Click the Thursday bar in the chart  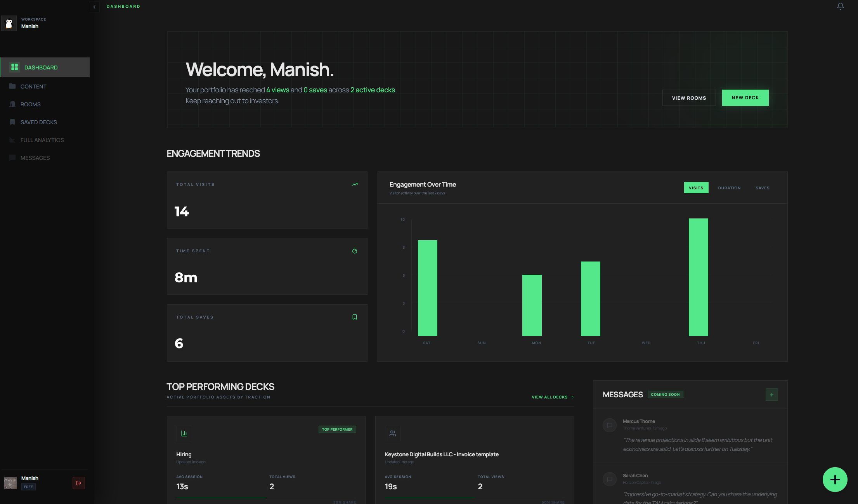click(x=699, y=277)
